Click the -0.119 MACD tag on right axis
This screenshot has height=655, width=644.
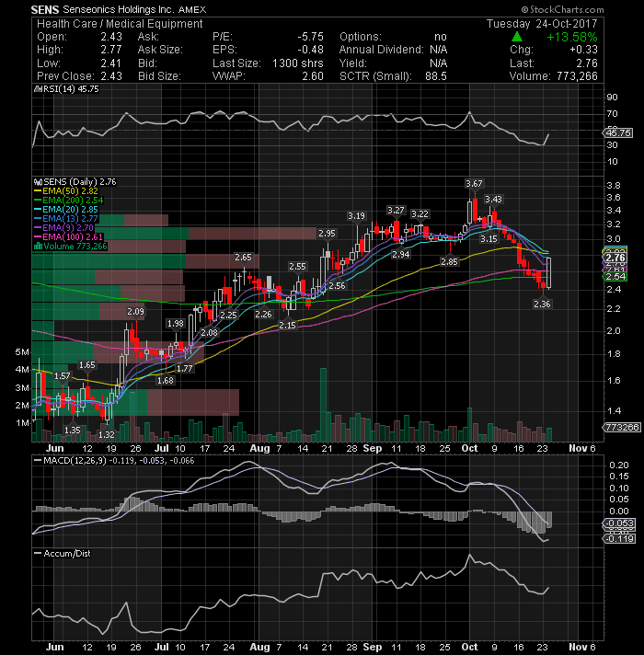[621, 539]
